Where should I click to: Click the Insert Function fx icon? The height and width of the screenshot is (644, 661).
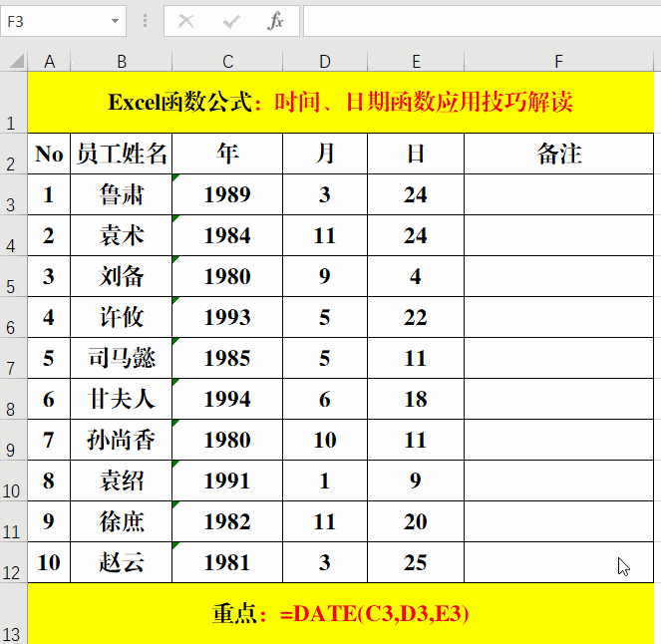pos(275,21)
